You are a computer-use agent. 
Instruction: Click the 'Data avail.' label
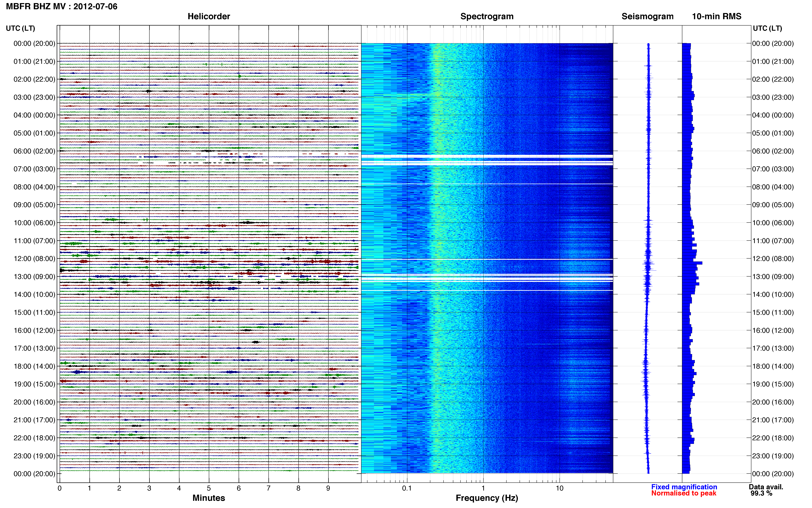[x=766, y=487]
